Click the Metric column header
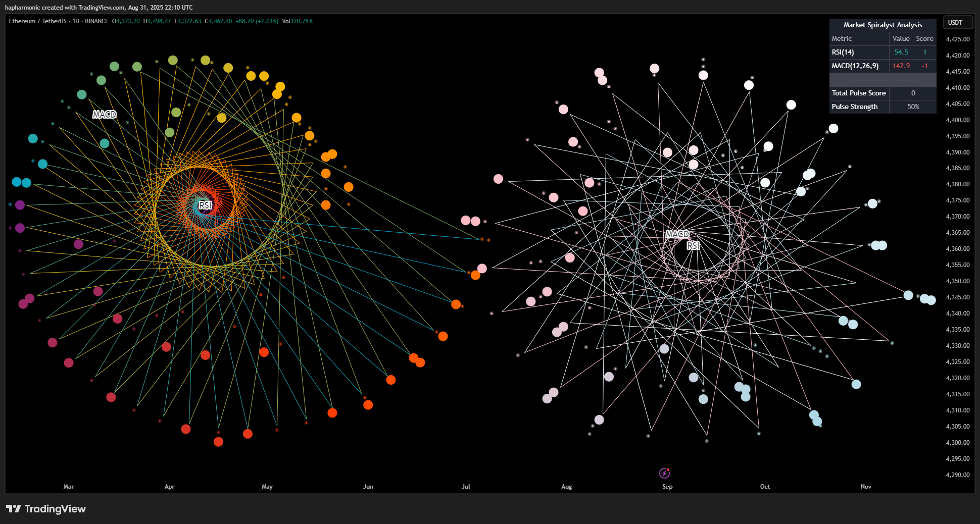The image size is (980, 524). click(x=842, y=38)
